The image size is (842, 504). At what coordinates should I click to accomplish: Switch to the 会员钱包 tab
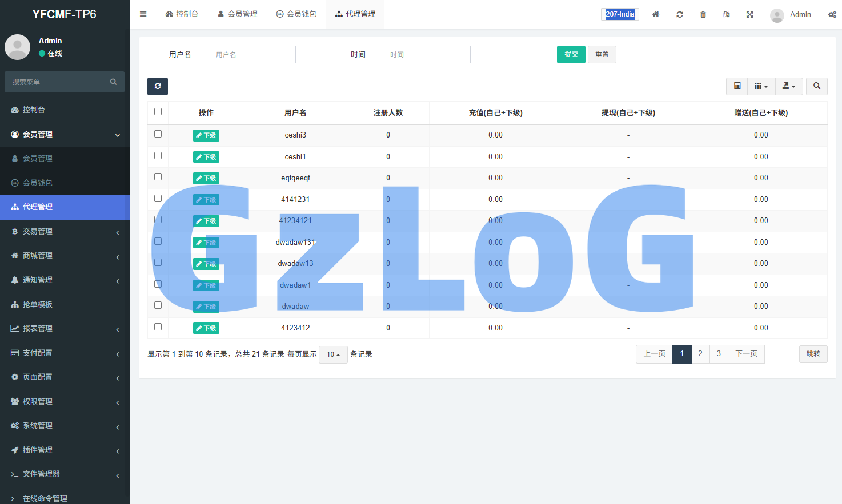(296, 14)
